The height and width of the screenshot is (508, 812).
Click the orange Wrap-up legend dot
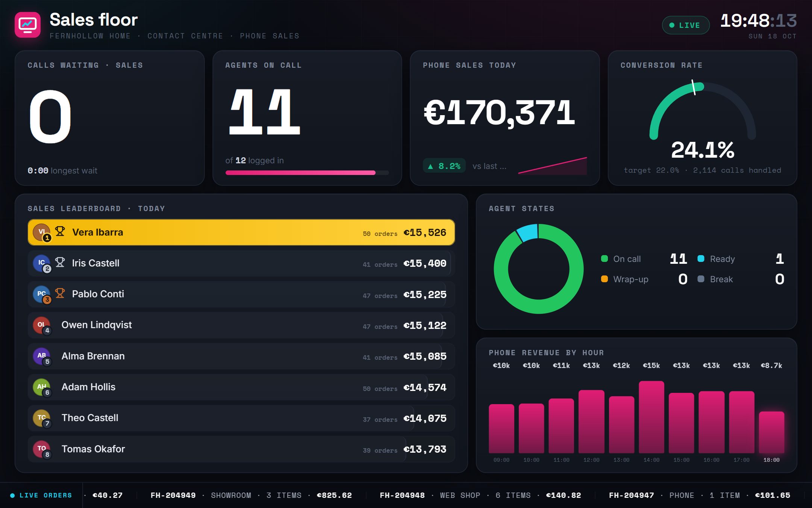604,279
